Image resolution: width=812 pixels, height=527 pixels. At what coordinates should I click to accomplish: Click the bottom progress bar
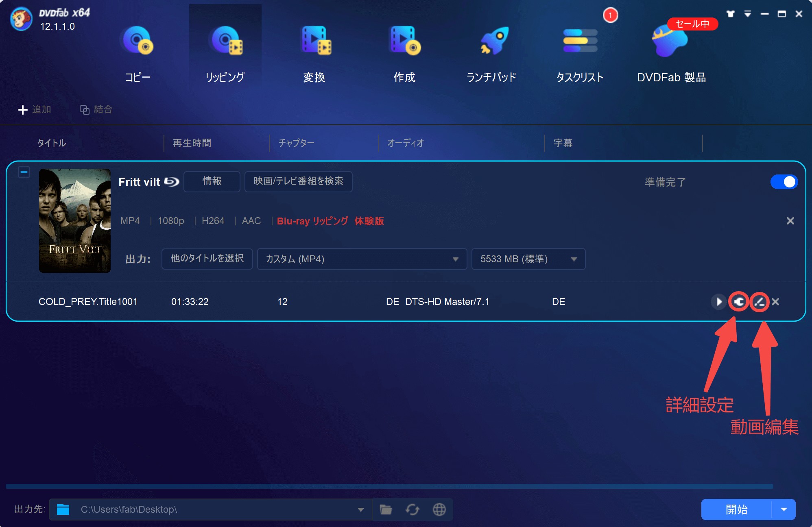point(389,486)
